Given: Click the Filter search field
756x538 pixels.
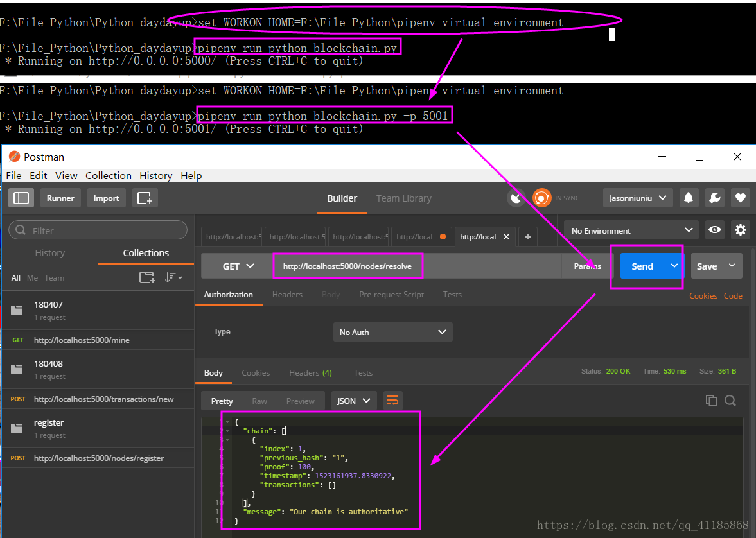Looking at the screenshot, I should pyautogui.click(x=98, y=230).
